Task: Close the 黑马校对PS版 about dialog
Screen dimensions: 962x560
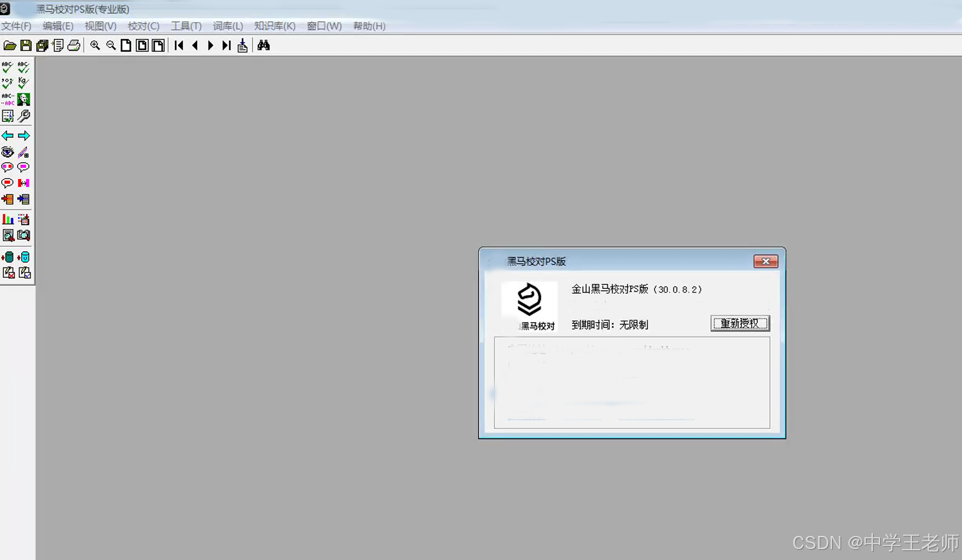Action: tap(765, 261)
